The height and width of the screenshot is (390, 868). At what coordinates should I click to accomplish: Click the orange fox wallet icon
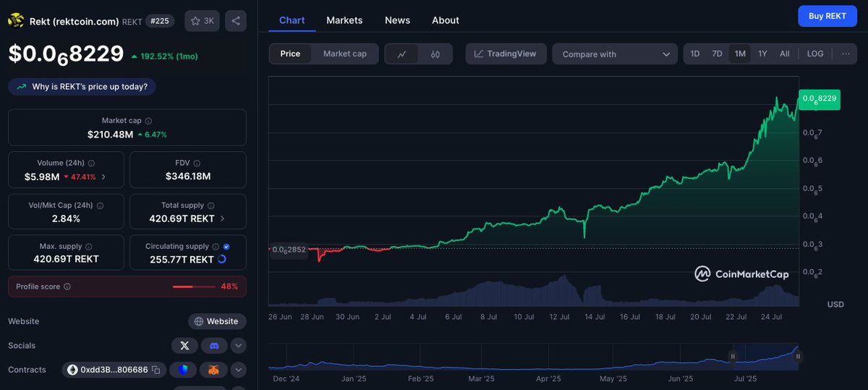(214, 370)
